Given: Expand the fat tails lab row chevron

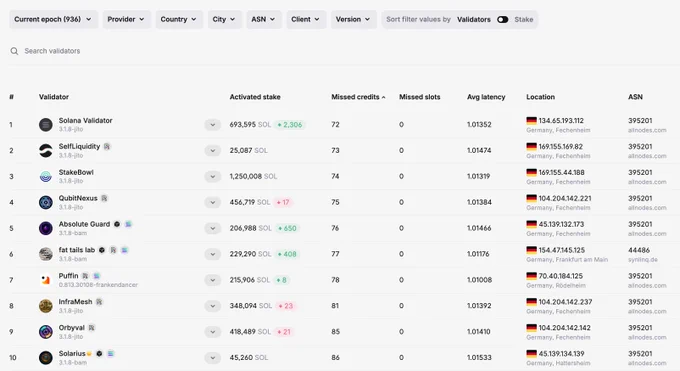Looking at the screenshot, I should pyautogui.click(x=212, y=254).
